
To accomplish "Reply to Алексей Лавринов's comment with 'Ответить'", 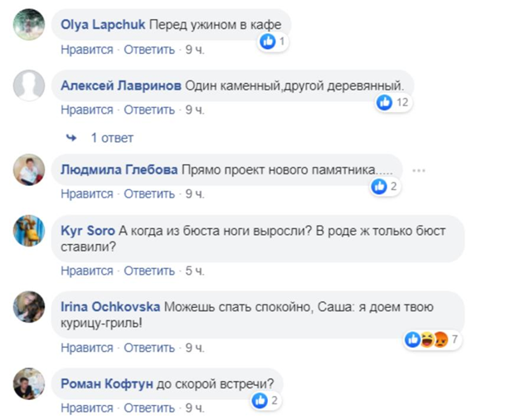I will pyautogui.click(x=149, y=110).
